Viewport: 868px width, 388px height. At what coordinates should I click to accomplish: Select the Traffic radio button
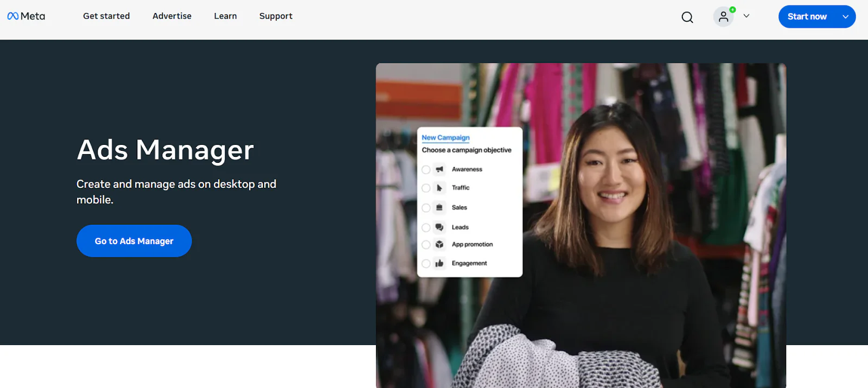[x=426, y=188]
